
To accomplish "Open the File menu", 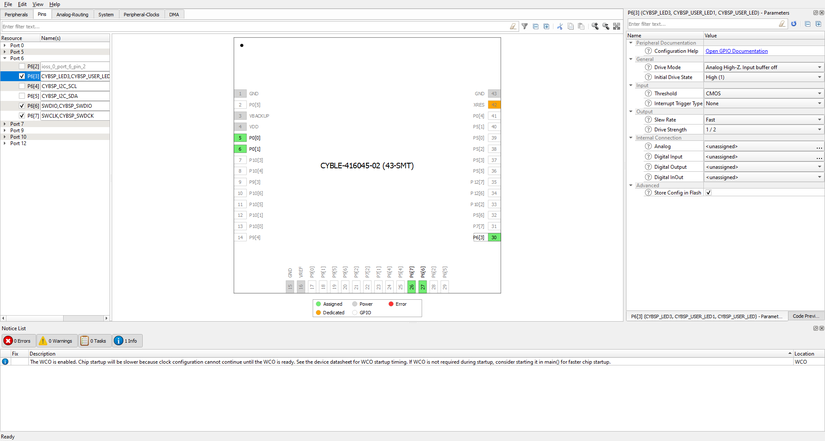I will pyautogui.click(x=8, y=4).
